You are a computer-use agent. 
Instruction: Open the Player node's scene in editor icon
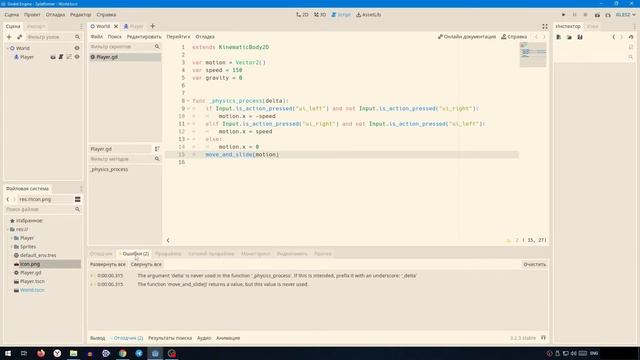pyautogui.click(x=53, y=57)
